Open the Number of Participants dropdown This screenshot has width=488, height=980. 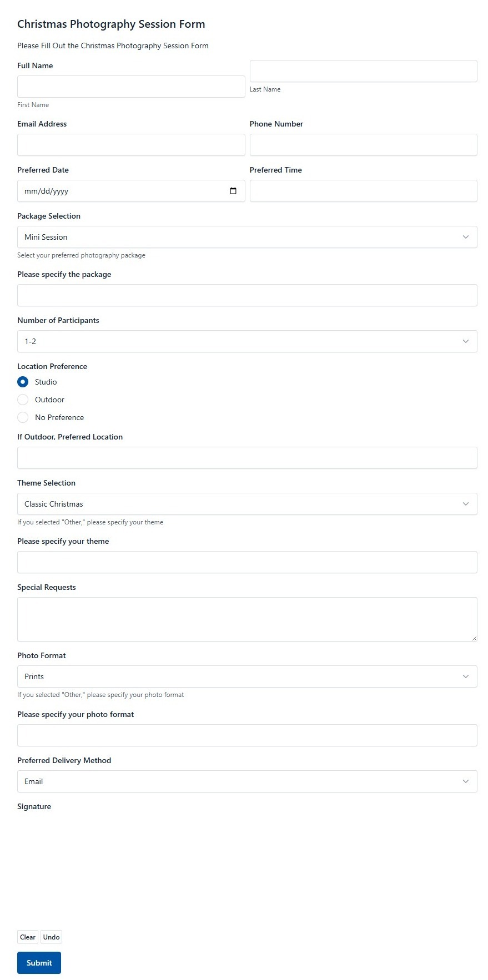point(247,341)
